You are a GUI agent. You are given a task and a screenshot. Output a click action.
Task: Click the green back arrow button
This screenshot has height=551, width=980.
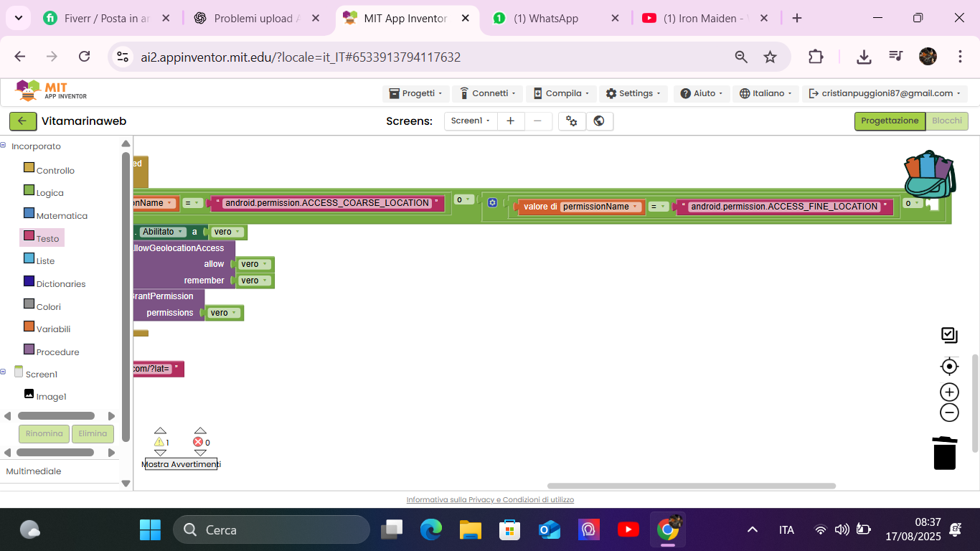click(23, 121)
